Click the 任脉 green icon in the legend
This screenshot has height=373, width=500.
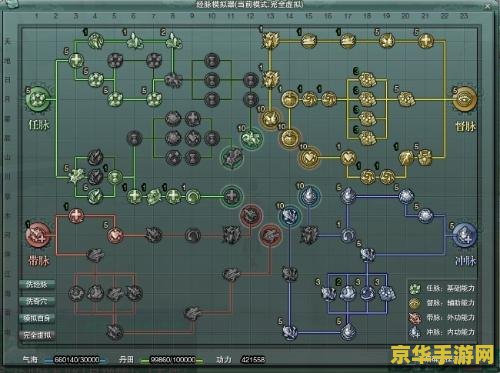click(x=415, y=288)
